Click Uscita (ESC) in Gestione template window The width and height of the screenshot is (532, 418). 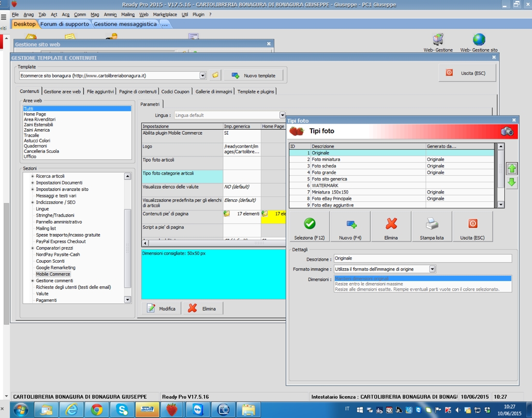pyautogui.click(x=467, y=73)
